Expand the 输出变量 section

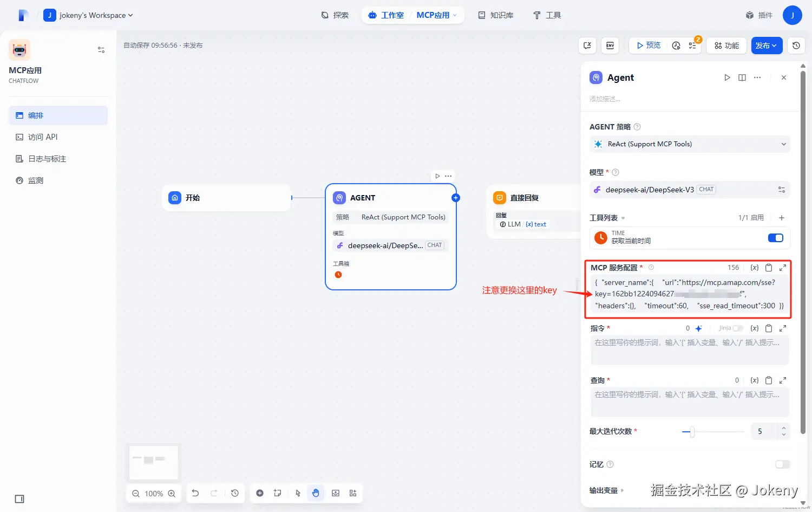point(607,490)
